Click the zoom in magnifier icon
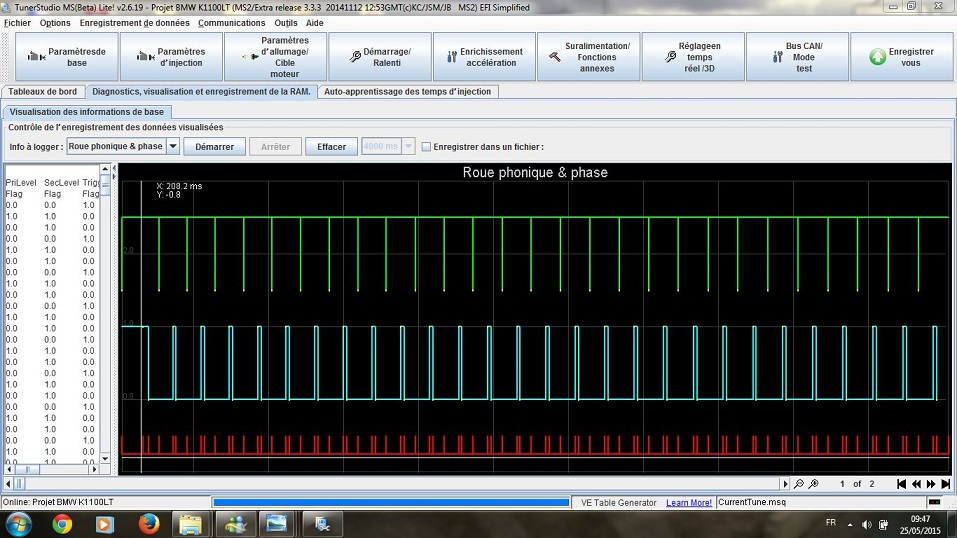The image size is (957, 538). point(813,484)
